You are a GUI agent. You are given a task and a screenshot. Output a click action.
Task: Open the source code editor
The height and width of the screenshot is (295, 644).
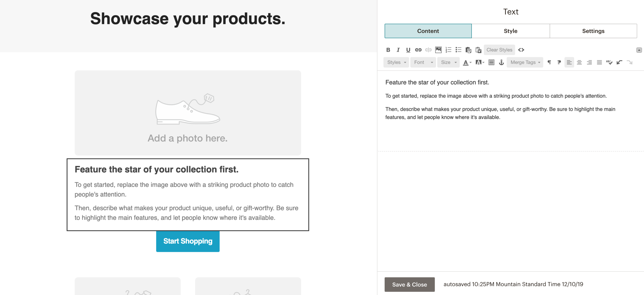521,50
